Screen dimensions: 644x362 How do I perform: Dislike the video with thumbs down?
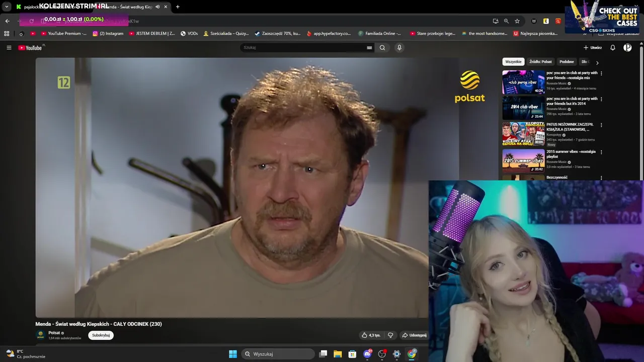click(390, 335)
